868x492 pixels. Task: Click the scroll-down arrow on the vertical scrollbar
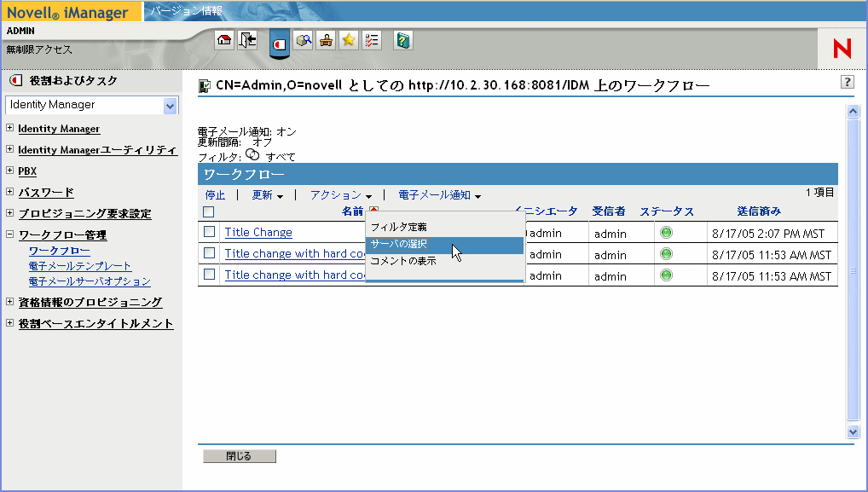[853, 432]
